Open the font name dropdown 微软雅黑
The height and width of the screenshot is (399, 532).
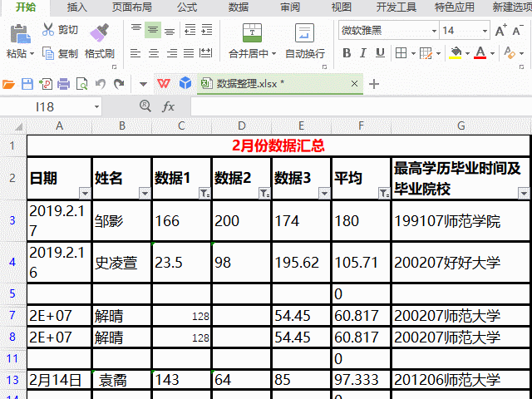[434, 31]
